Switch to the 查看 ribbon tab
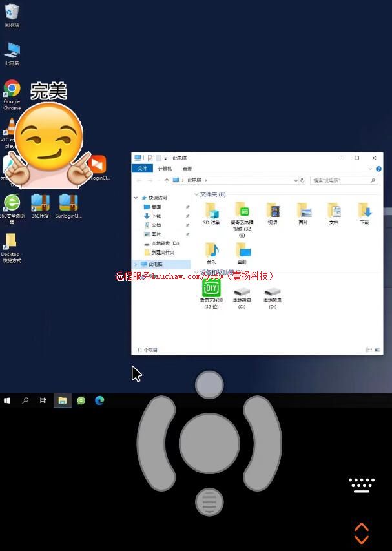The image size is (392, 551). pyautogui.click(x=187, y=169)
